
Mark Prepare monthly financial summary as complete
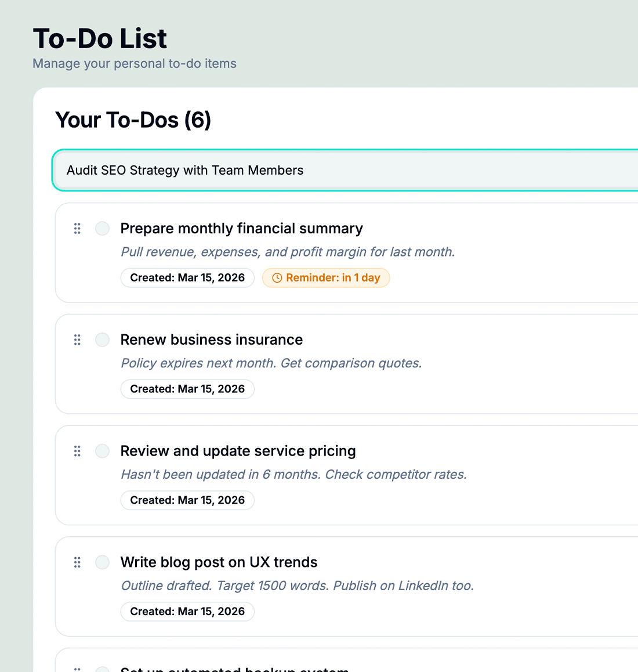pos(103,229)
